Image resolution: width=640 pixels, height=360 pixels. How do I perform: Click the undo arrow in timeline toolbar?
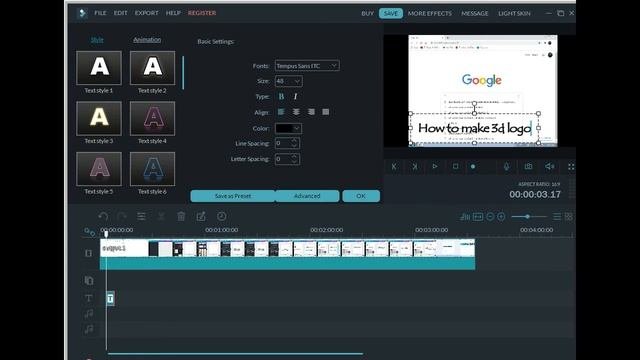pyautogui.click(x=103, y=216)
